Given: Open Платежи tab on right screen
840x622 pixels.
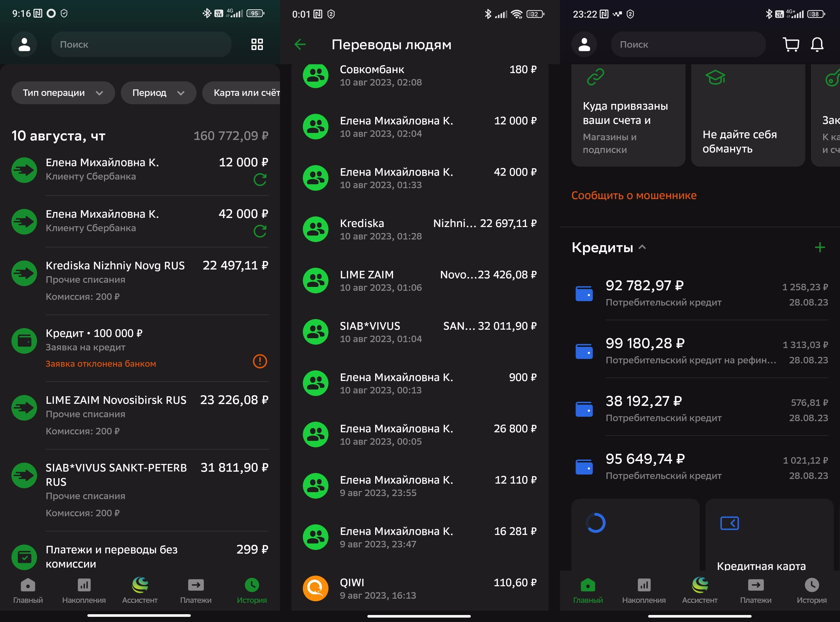Looking at the screenshot, I should coord(756,591).
